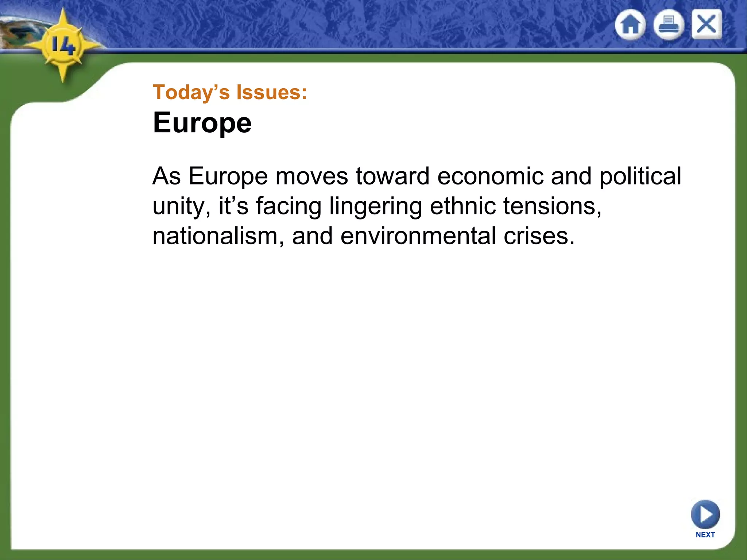This screenshot has height=560, width=747.
Task: Click the NEXT text label
Action: point(705,534)
